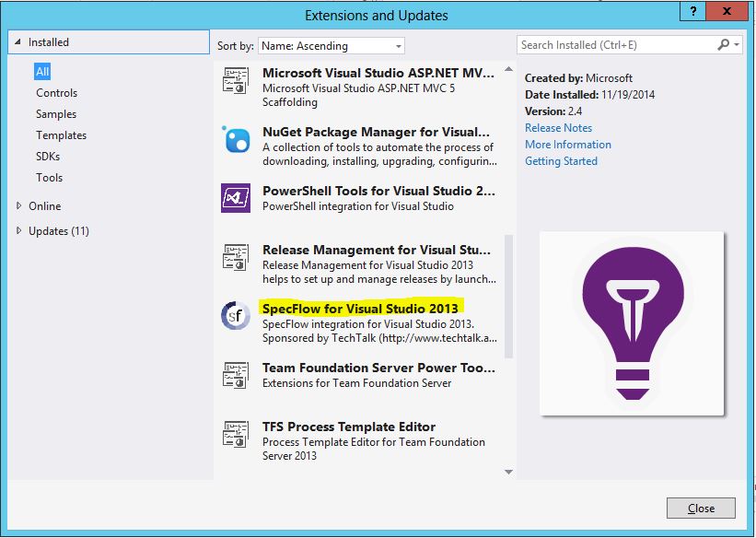Open the help question mark button
This screenshot has width=756, height=538.
[692, 11]
